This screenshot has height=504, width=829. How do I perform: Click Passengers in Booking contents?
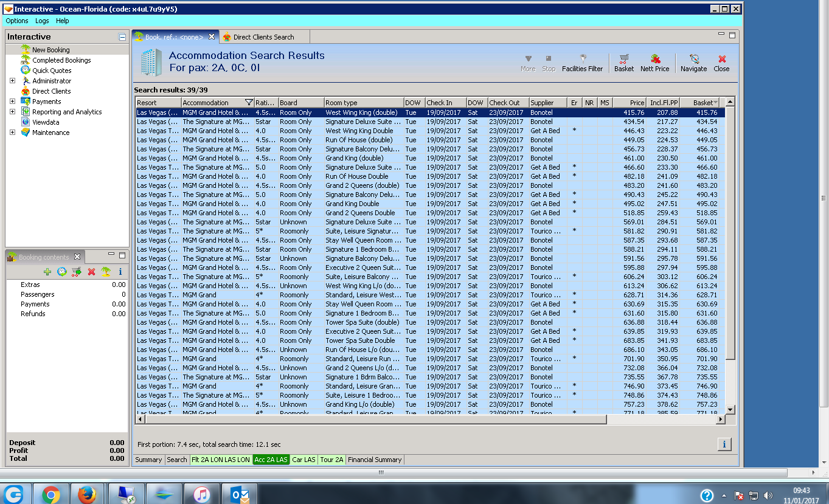[38, 294]
